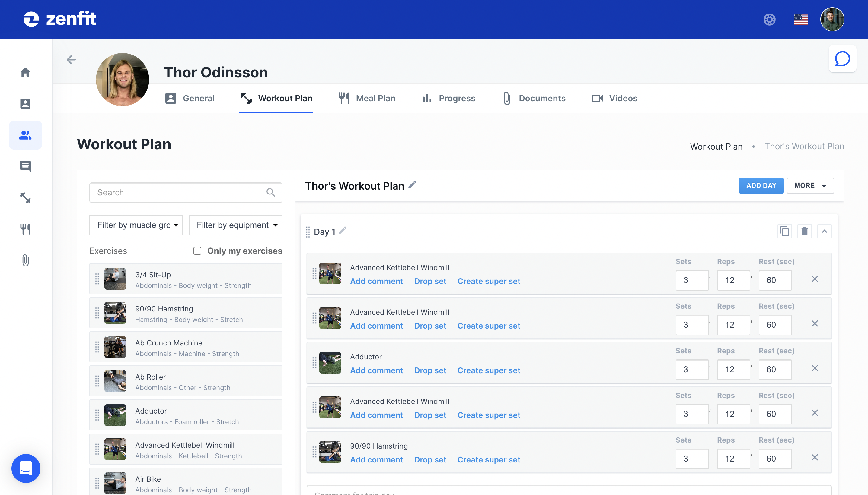
Task: Enable the Only my exercises checkbox
Action: (x=197, y=251)
